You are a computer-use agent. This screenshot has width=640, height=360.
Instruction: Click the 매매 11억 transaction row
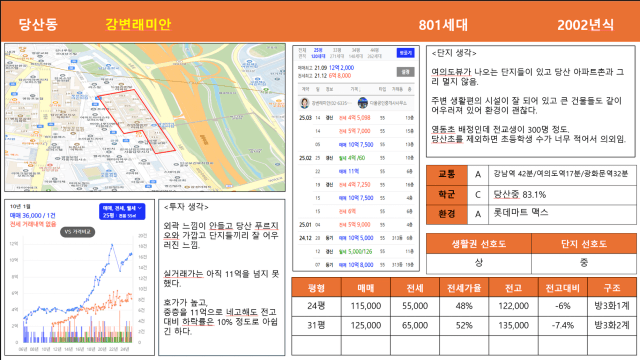point(356,171)
